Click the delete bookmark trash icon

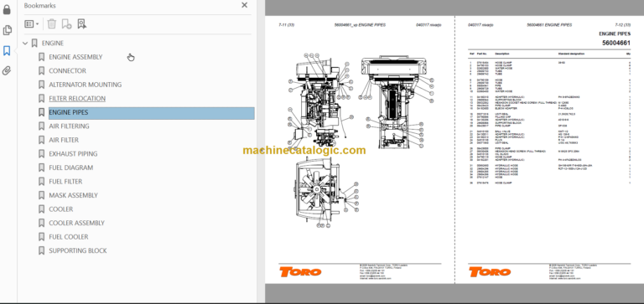(51, 23)
